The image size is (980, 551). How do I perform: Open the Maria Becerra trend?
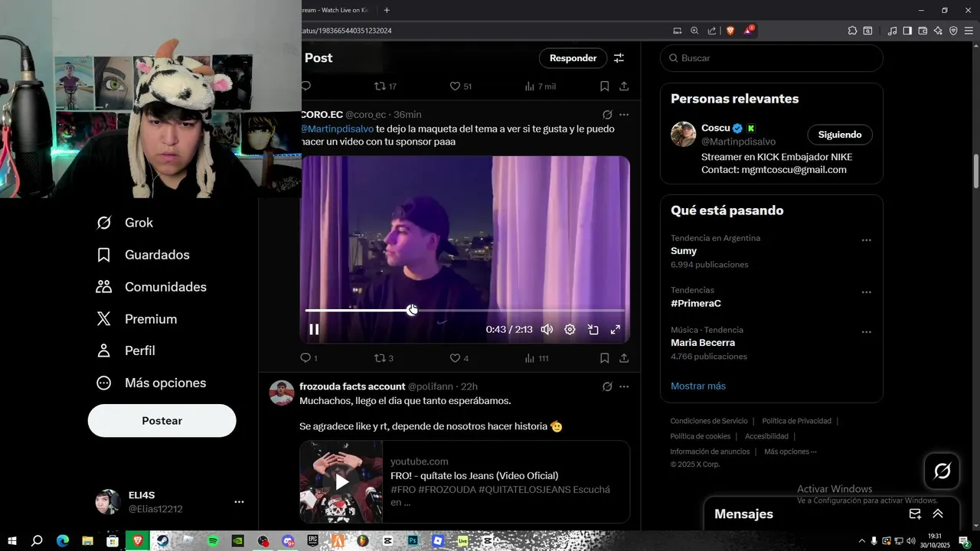[703, 343]
